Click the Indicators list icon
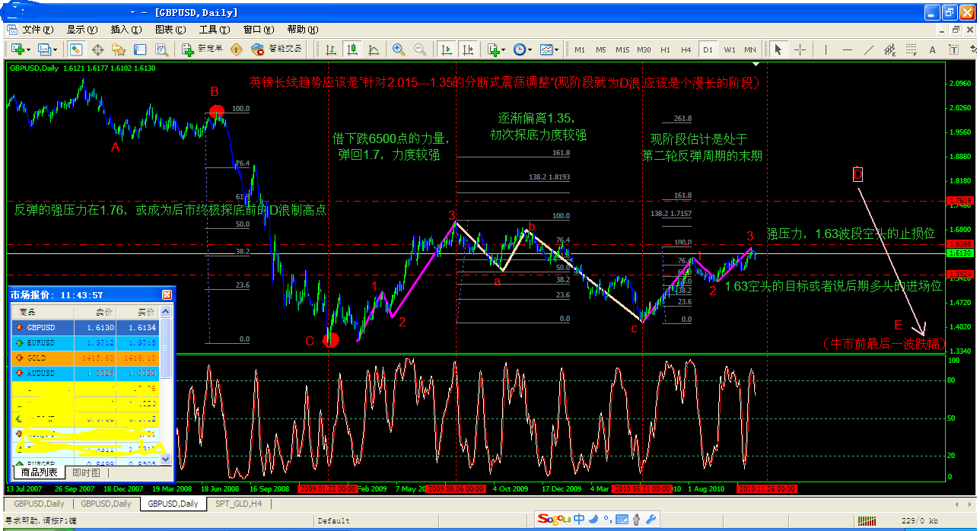 [x=493, y=49]
